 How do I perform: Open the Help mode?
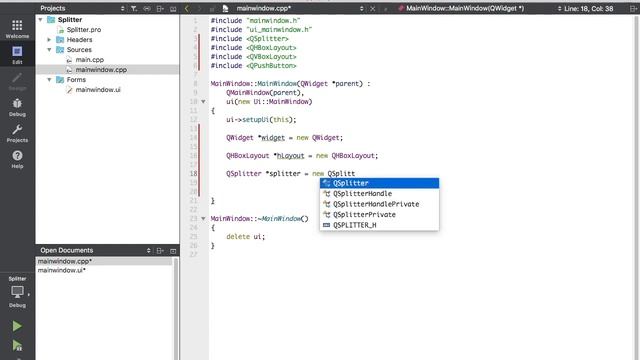pos(17,159)
